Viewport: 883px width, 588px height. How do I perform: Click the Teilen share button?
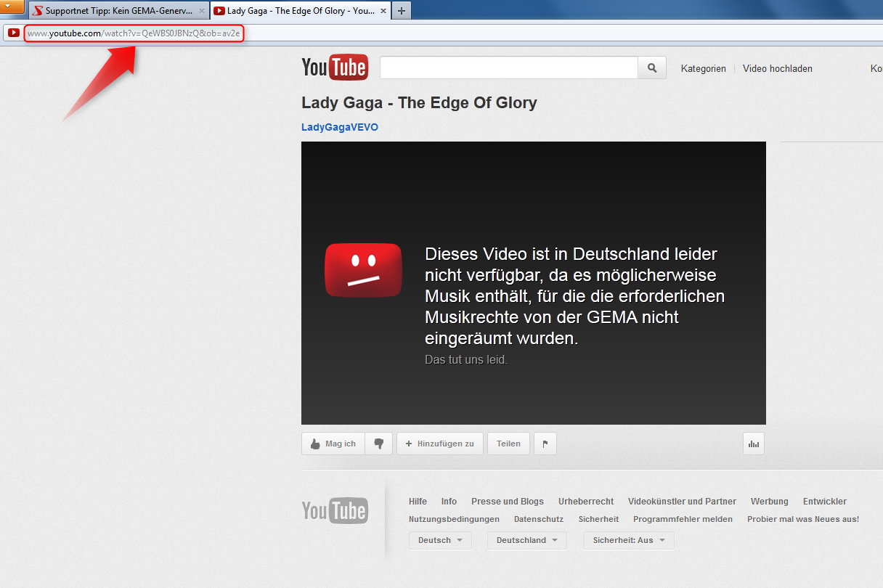point(508,444)
